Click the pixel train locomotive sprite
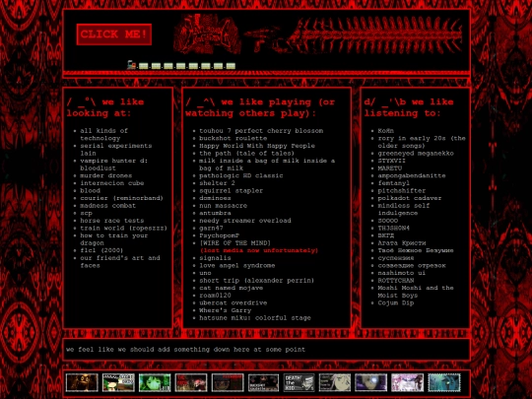532x399 pixels. pyautogui.click(x=131, y=65)
